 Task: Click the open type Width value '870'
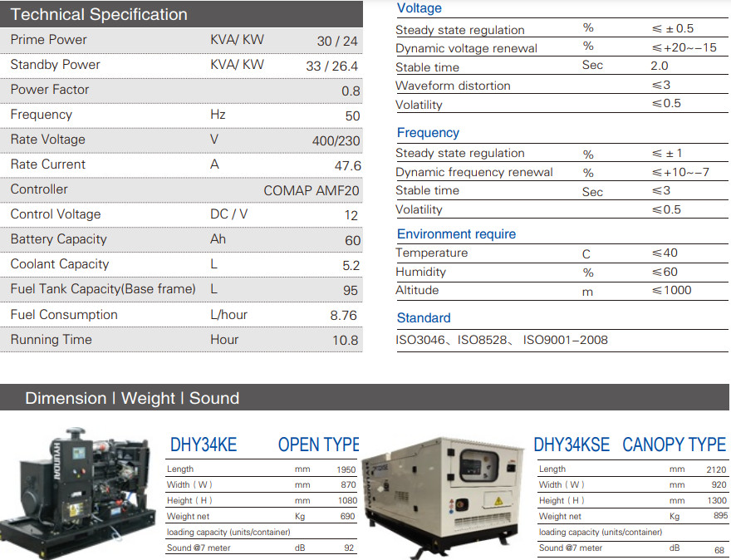coord(348,485)
